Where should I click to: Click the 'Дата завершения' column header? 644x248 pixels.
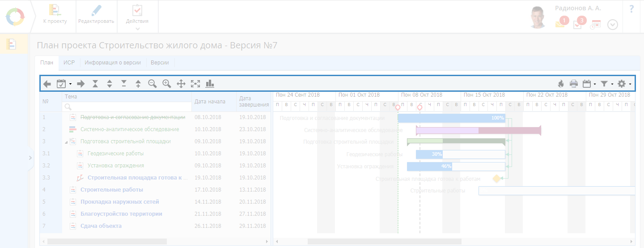pyautogui.click(x=254, y=102)
